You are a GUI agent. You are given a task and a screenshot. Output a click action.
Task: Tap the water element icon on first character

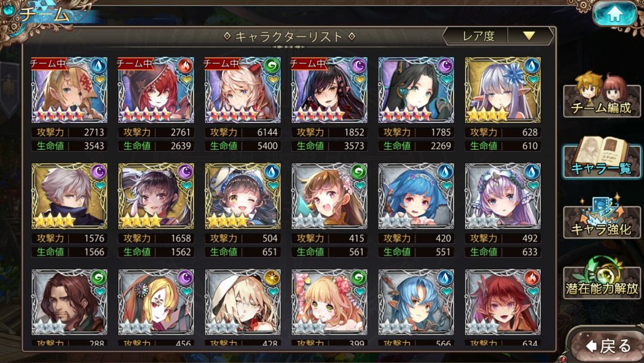click(98, 65)
